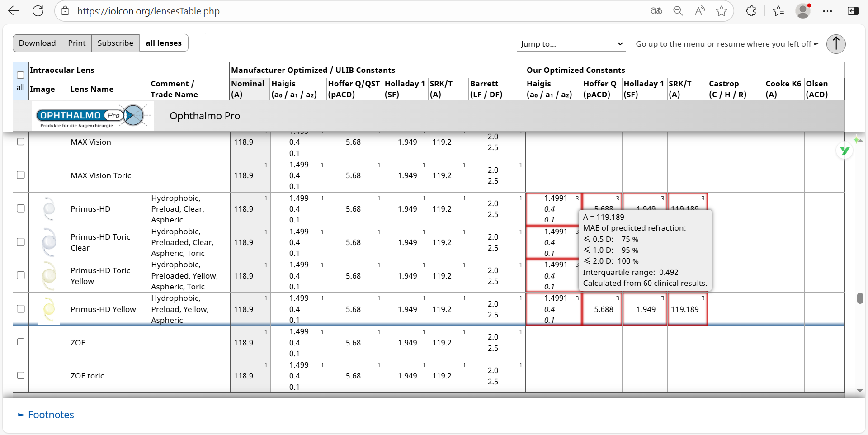The width and height of the screenshot is (868, 435).
Task: Open browser settings and more menu
Action: tap(827, 11)
